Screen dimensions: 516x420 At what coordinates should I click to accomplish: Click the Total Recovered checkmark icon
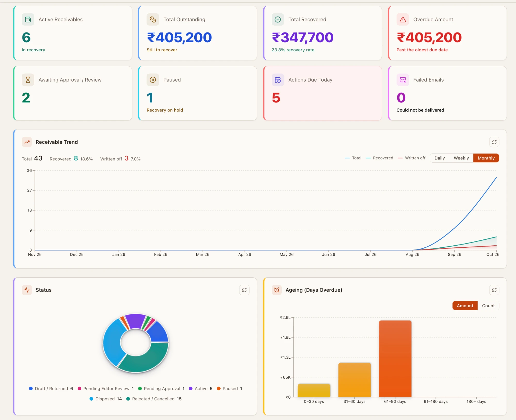click(x=278, y=19)
